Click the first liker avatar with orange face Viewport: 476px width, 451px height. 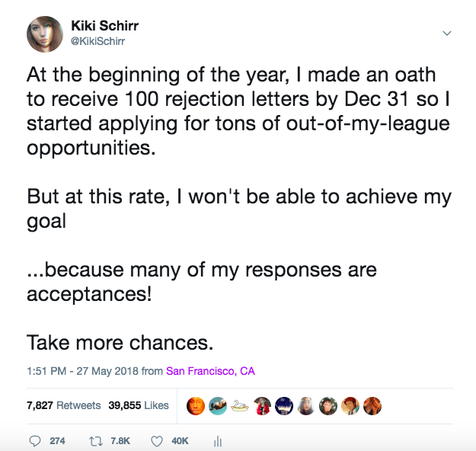pyautogui.click(x=196, y=406)
